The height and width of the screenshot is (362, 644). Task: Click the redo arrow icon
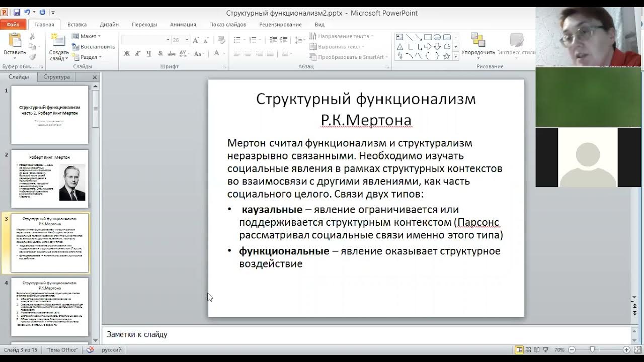click(x=42, y=13)
